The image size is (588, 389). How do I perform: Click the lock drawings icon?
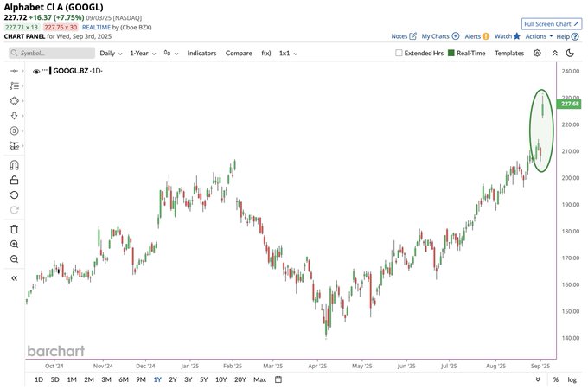point(14,180)
